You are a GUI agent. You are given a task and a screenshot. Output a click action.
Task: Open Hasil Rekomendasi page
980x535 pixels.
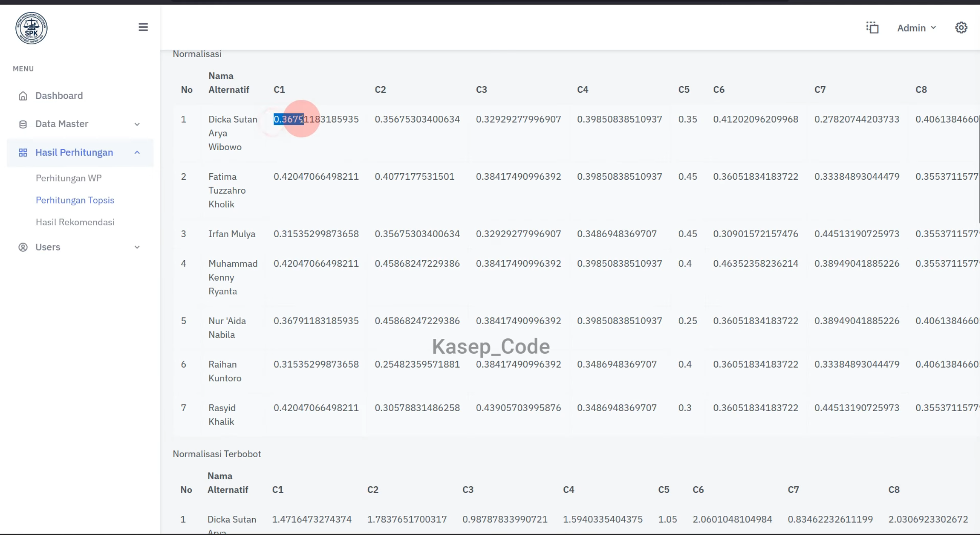(x=75, y=222)
